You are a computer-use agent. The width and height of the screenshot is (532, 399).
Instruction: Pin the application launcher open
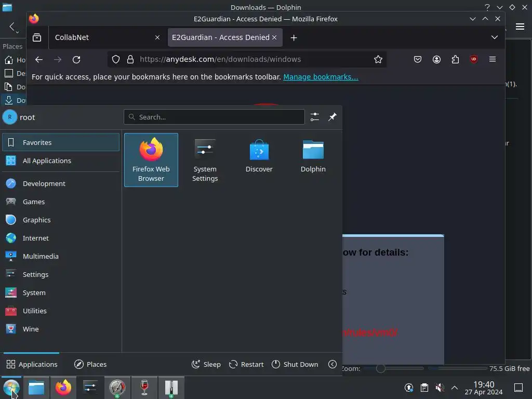pos(332,117)
